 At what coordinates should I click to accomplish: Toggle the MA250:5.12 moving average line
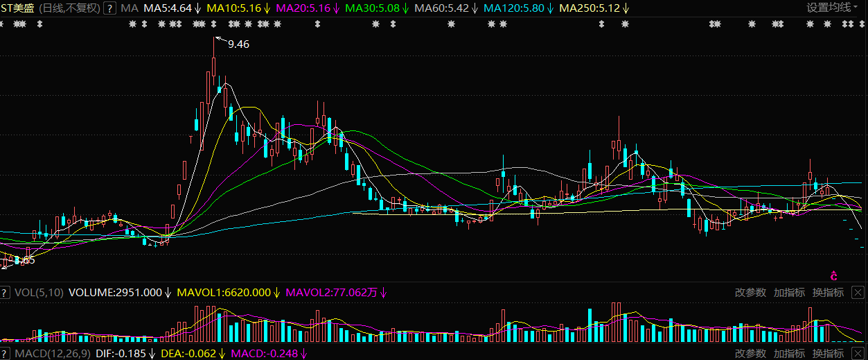tap(589, 8)
